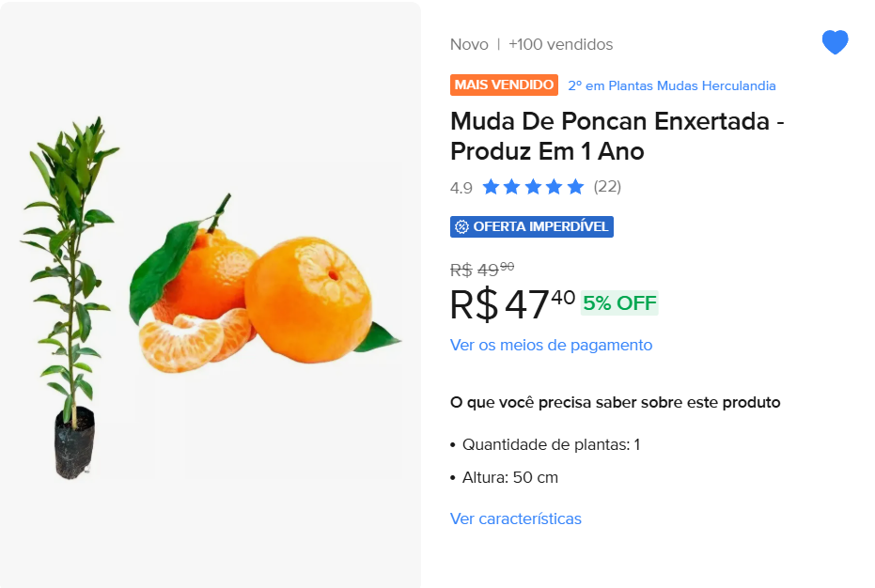Click the Altura: 50 cm bullet

point(509,477)
